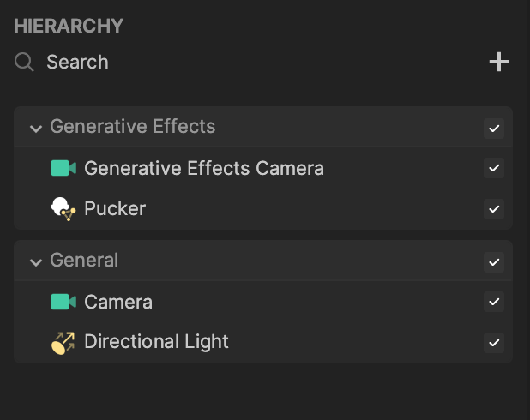Collapse the Generative Effects group chevron
This screenshot has width=530, height=420.
(x=36, y=129)
